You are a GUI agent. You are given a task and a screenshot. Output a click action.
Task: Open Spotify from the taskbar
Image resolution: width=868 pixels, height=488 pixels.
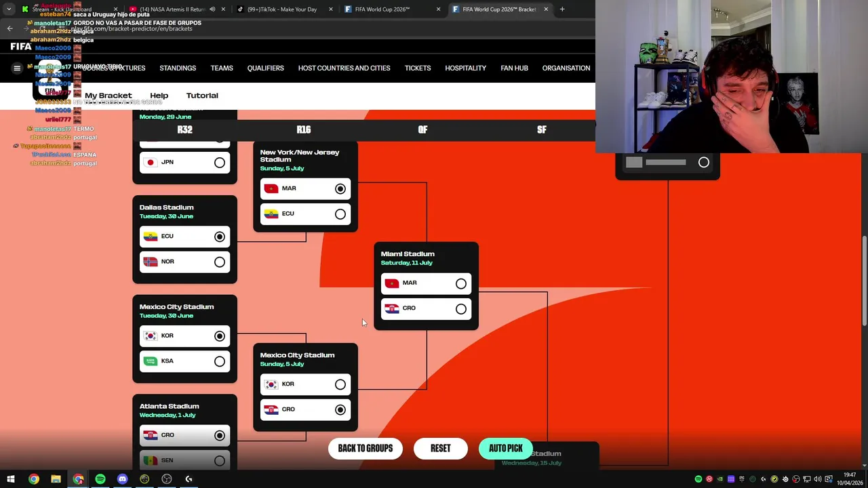coord(100,479)
